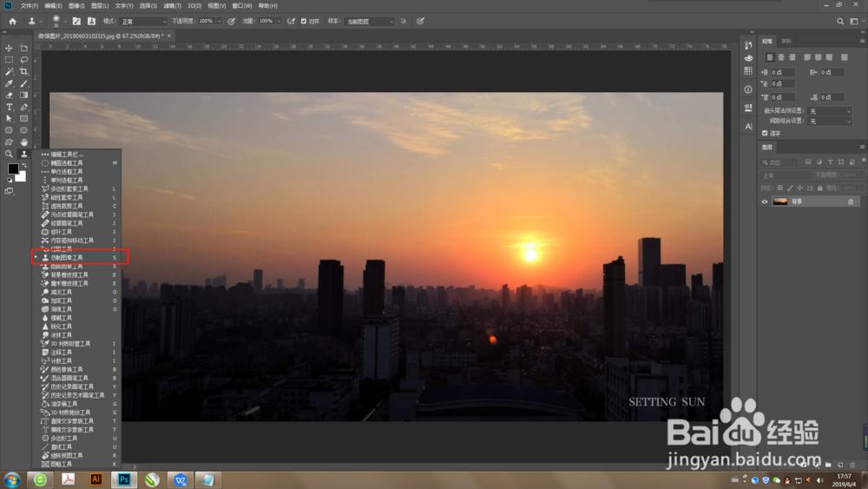Image resolution: width=868 pixels, height=489 pixels.
Task: Select the Brush tool in the toolbox
Action: [23, 83]
